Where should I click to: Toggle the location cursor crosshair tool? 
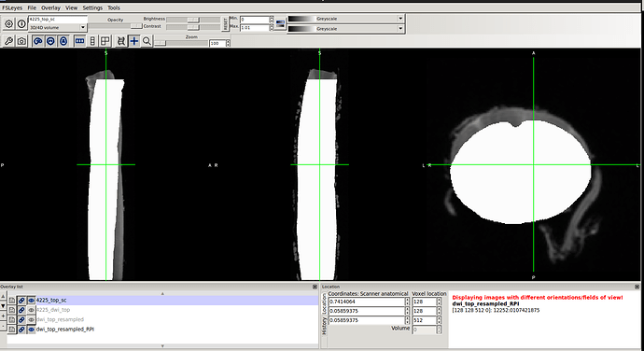coord(134,41)
